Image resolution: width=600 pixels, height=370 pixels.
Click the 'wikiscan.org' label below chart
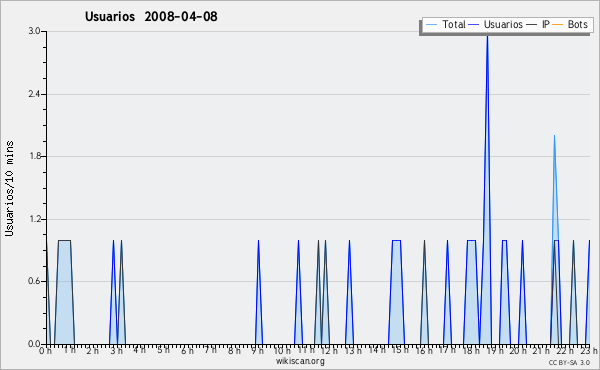(300, 361)
